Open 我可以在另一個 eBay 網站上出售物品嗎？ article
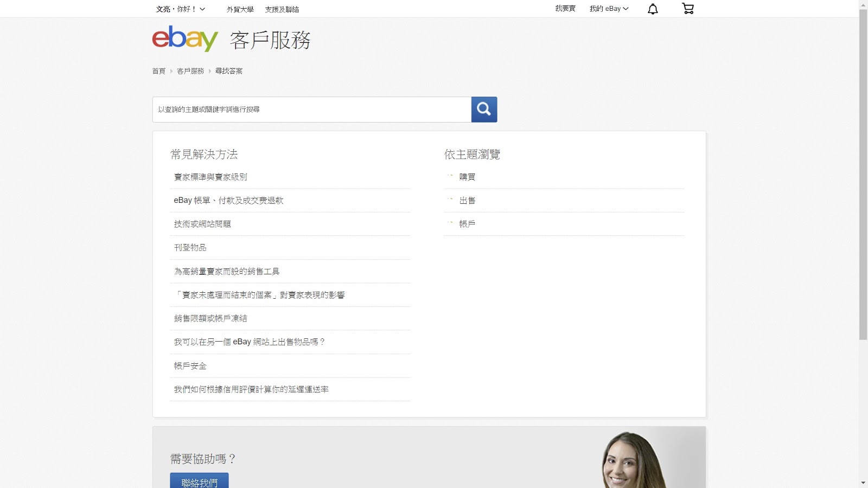 click(x=250, y=342)
